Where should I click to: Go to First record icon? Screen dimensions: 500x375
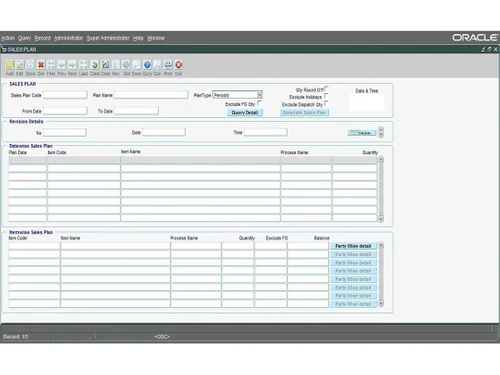(x=51, y=65)
